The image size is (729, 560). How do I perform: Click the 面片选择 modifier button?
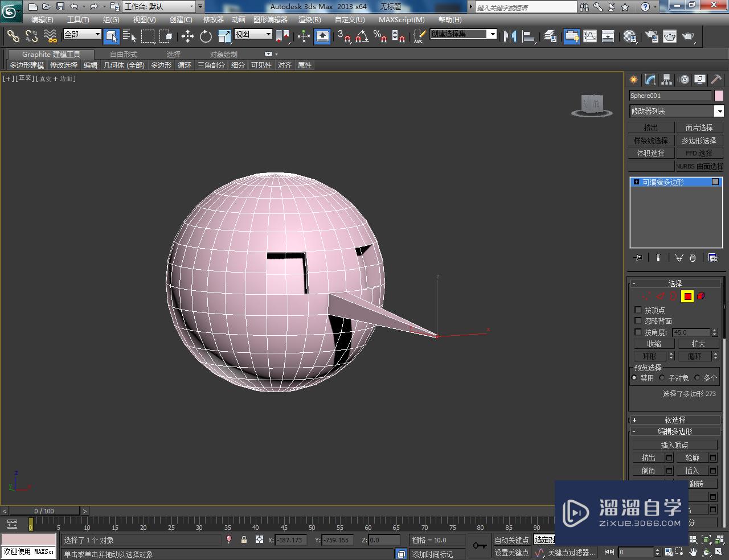[699, 127]
